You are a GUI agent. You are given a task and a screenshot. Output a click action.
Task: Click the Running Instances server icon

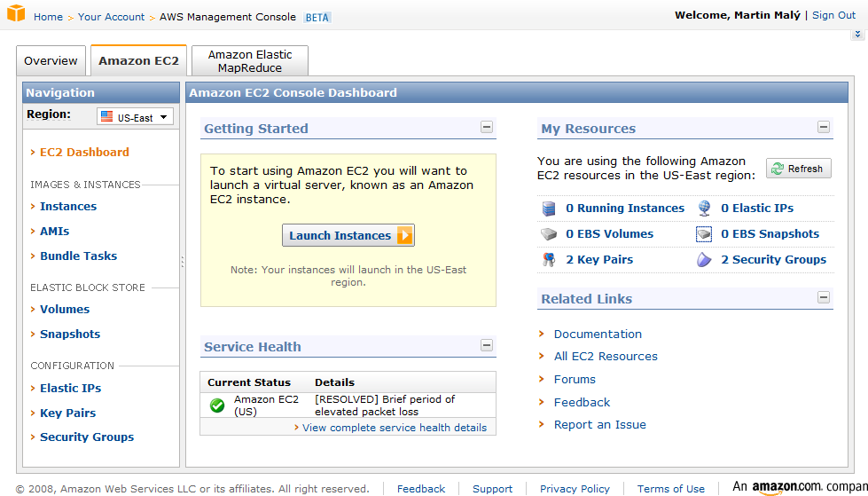(549, 209)
